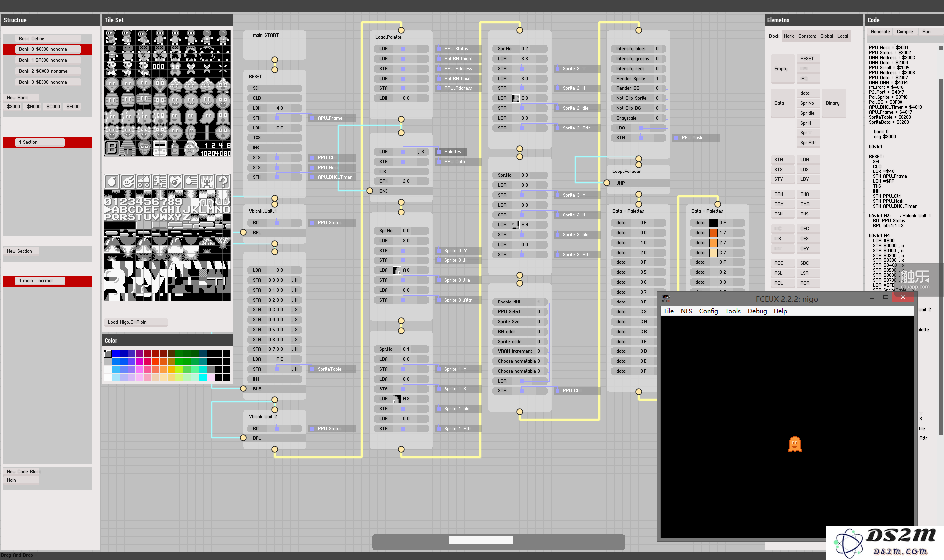The width and height of the screenshot is (944, 560).
Task: Click the IRQ element button
Action: coord(809,79)
